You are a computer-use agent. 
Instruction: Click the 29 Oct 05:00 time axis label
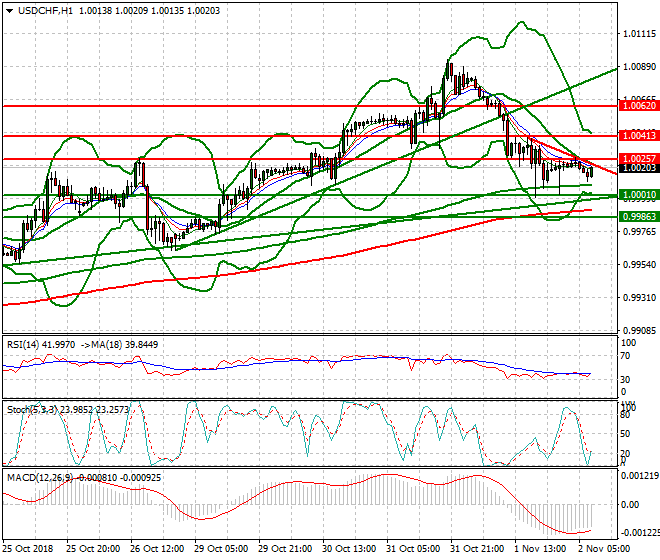click(x=221, y=549)
